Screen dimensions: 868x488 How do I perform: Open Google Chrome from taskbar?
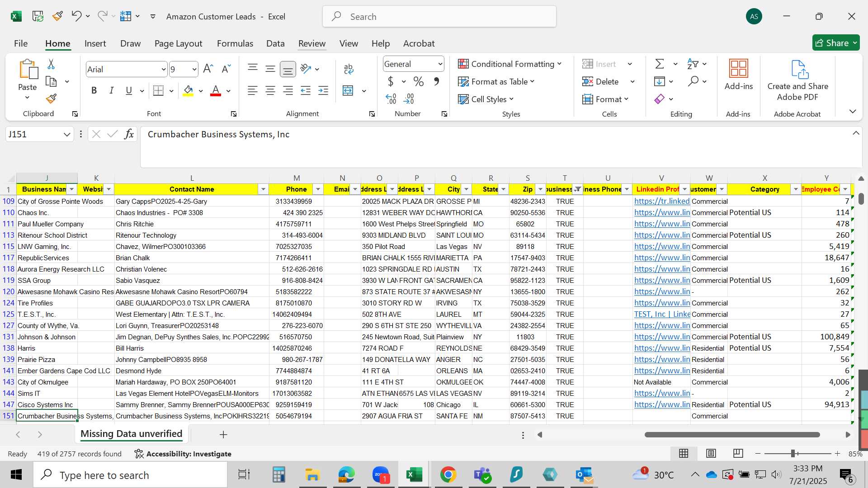448,475
